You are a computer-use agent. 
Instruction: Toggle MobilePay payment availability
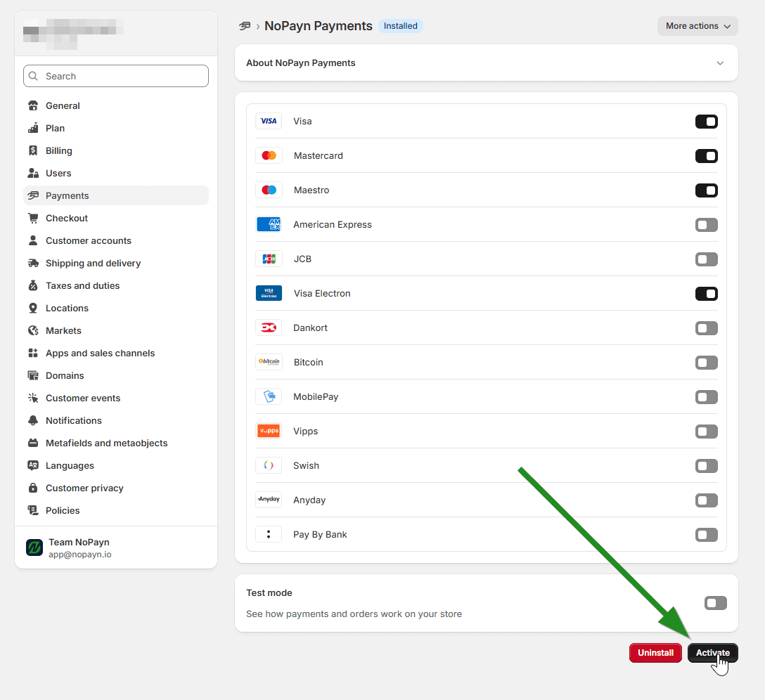pos(706,396)
